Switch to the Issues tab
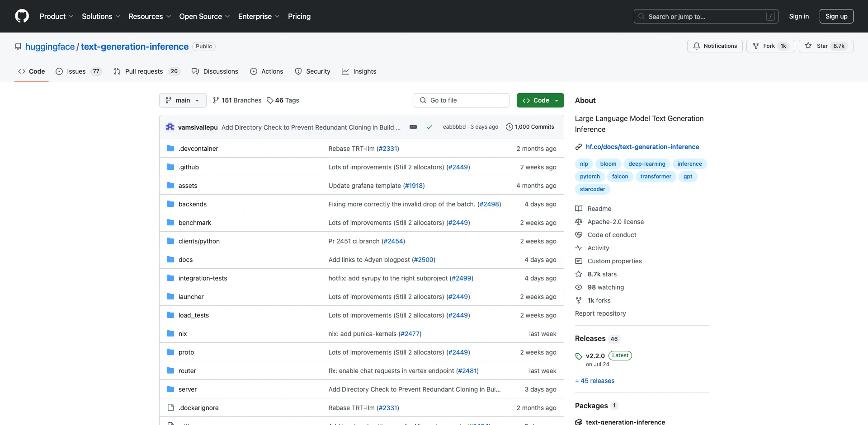The image size is (868, 425). click(79, 71)
